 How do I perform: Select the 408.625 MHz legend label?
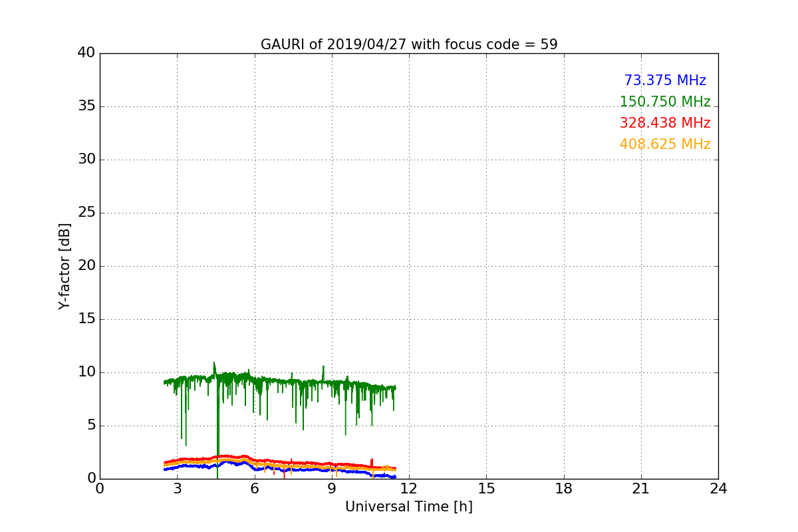[665, 144]
